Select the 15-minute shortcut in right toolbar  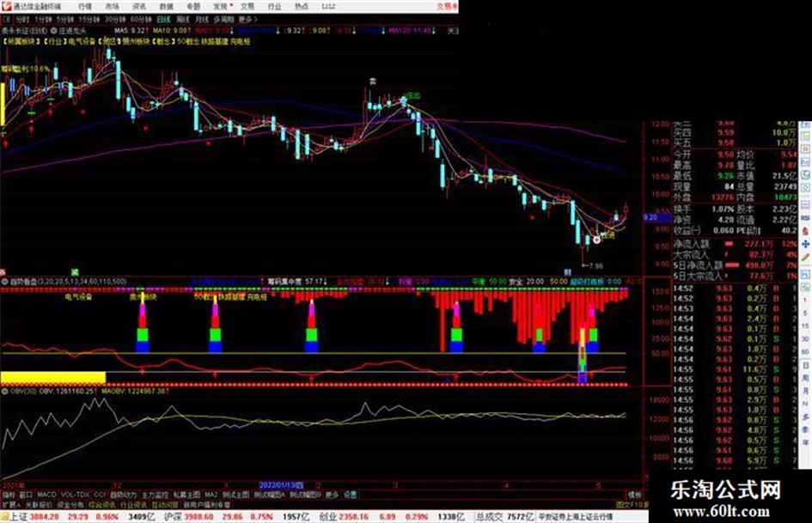coord(805,325)
